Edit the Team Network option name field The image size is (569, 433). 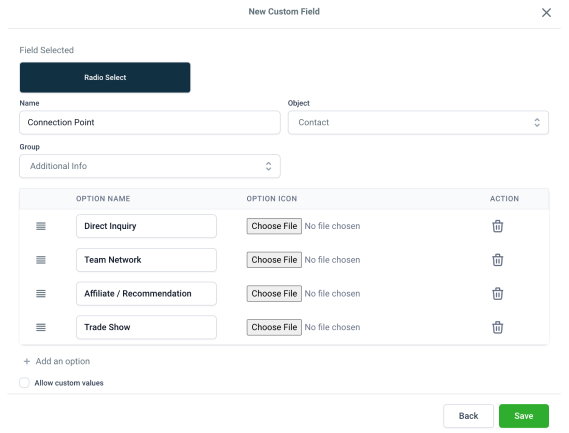coord(146,260)
